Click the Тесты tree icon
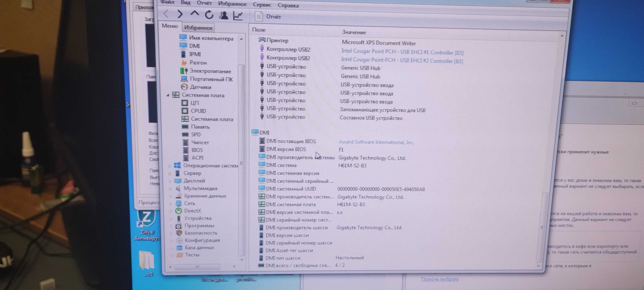The height and width of the screenshot is (290, 644). [179, 255]
